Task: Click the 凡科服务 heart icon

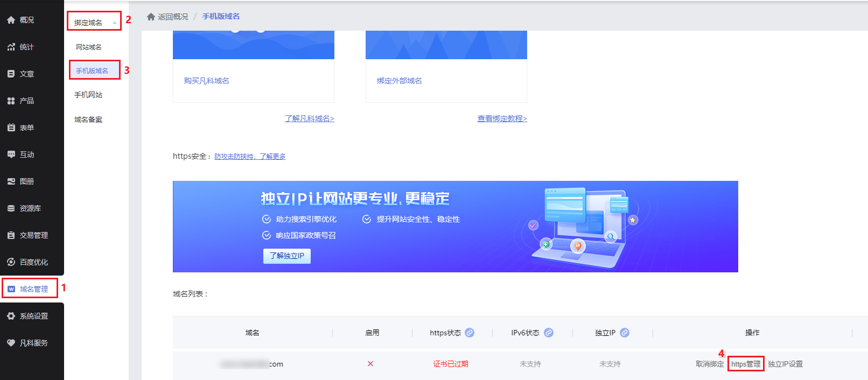Action: point(11,343)
